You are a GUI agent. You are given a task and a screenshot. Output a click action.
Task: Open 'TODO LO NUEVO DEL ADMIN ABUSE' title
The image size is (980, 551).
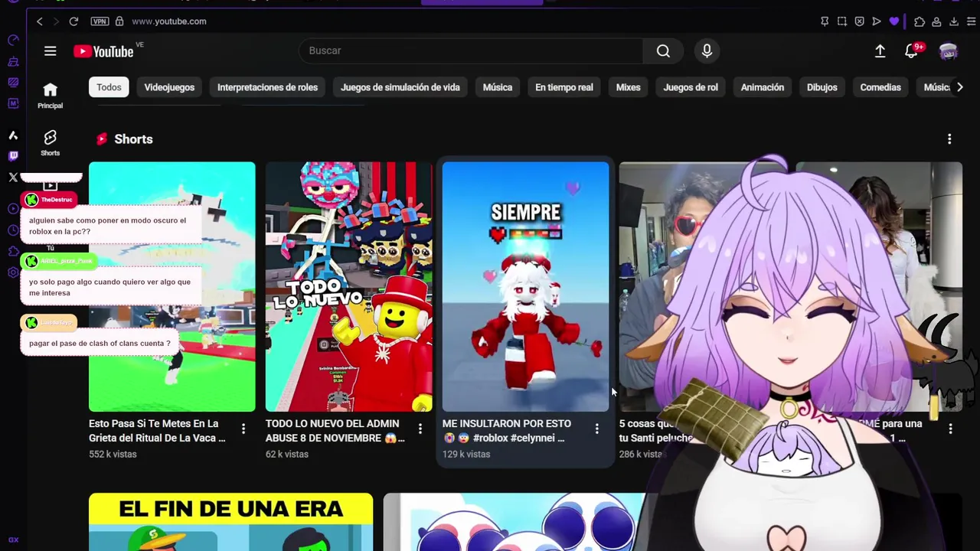[x=335, y=431]
